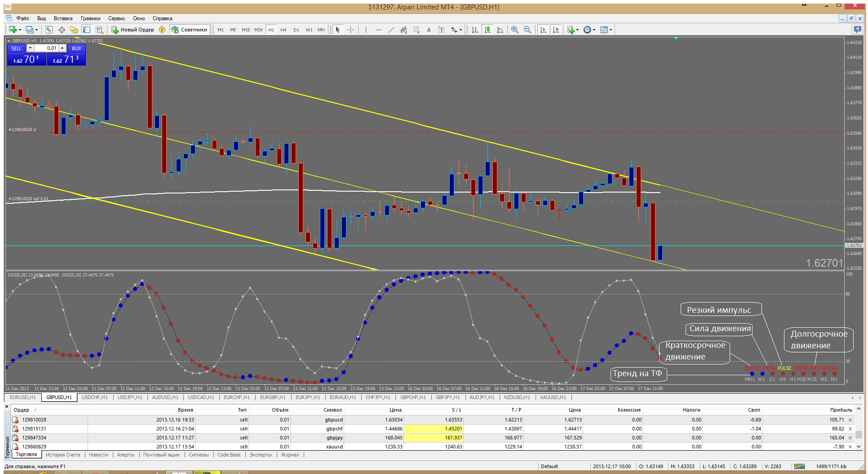Image resolution: width=868 pixels, height=474 pixels.
Task: Switch to XAUUSD,H1 chart tab
Action: pos(553,397)
